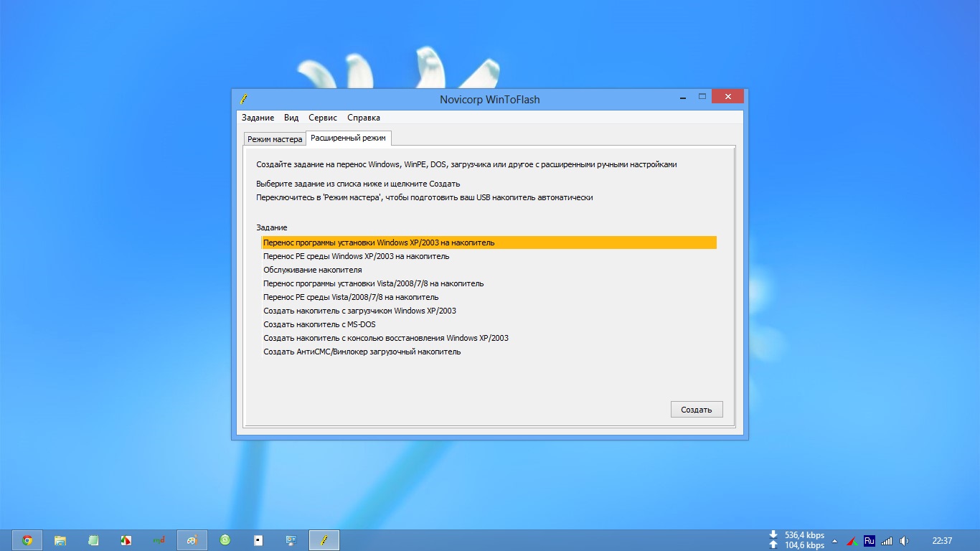Show hidden system tray icons
980x551 pixels.
(834, 541)
